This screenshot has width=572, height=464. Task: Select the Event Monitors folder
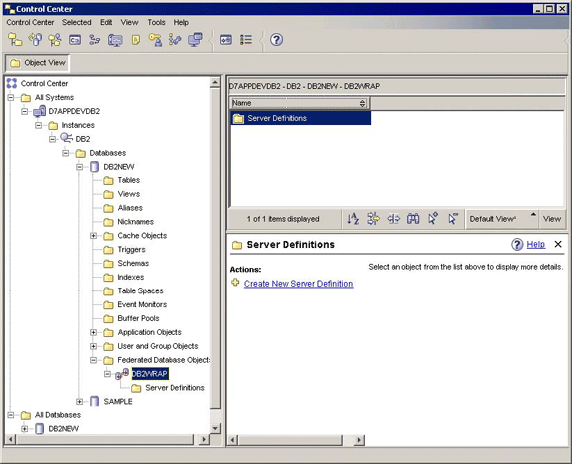(x=142, y=304)
